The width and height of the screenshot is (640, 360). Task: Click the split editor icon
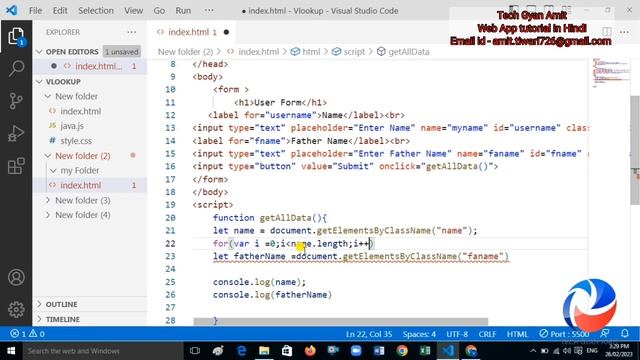(x=607, y=32)
